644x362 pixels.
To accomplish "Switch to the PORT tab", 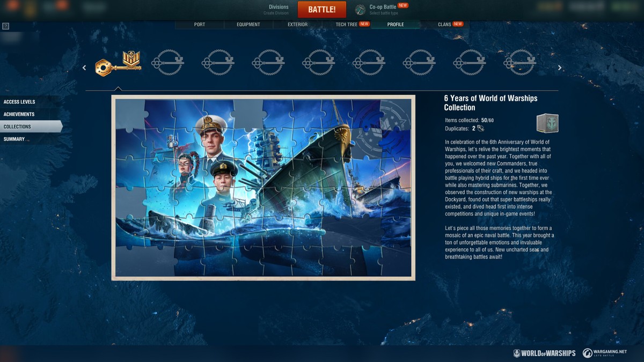I will (200, 24).
